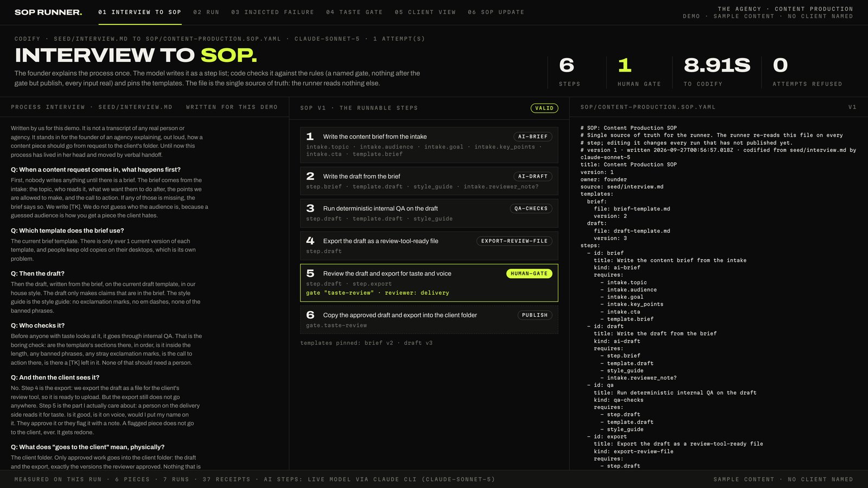Click question 'Who checks it?'
This screenshot has width=868, height=488.
click(x=37, y=326)
